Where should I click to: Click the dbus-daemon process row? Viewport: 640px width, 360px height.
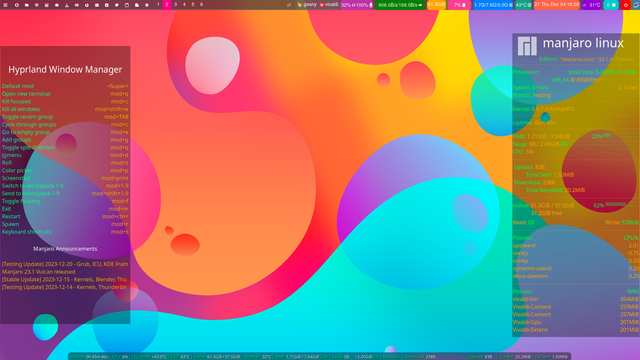(576, 276)
